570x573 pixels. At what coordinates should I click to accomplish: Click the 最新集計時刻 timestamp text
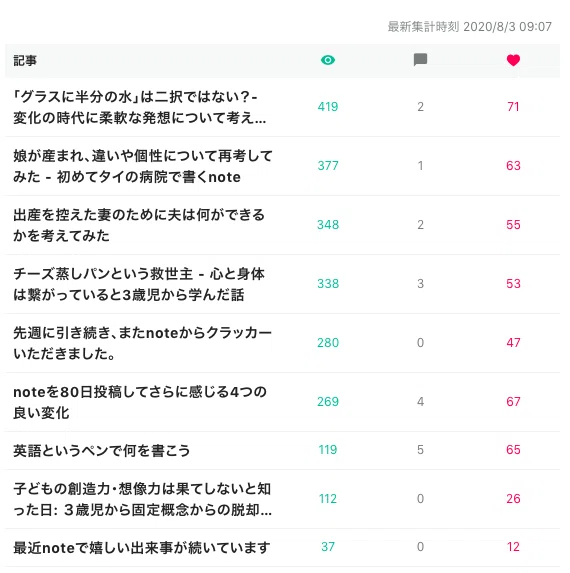pos(470,27)
